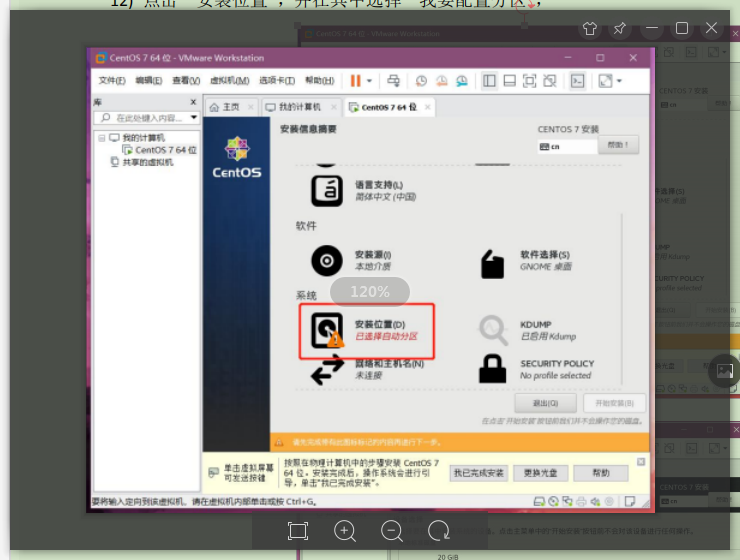Viewport: 740px width, 560px height.
Task: Zoom out with the magnifier minus icon
Action: pos(392,531)
